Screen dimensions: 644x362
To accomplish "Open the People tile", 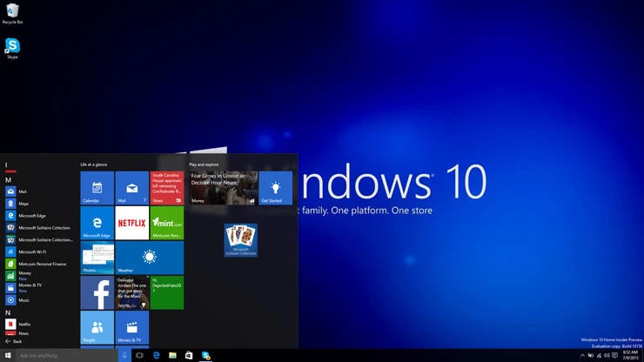I will pos(97,327).
